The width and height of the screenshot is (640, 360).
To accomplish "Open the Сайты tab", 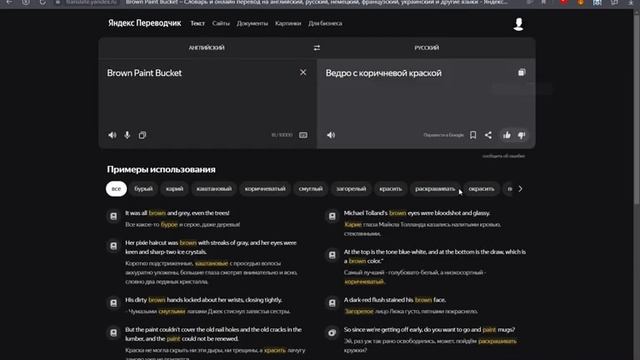I will 221,23.
